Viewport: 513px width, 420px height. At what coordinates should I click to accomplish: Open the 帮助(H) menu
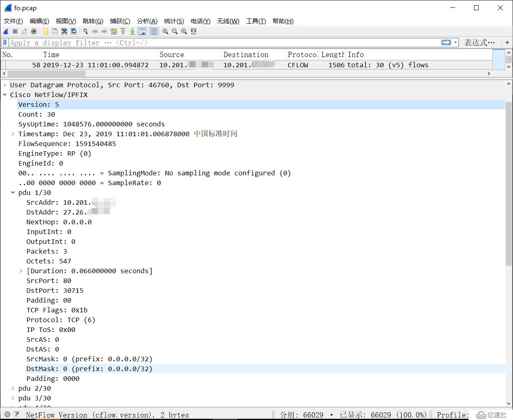[283, 21]
